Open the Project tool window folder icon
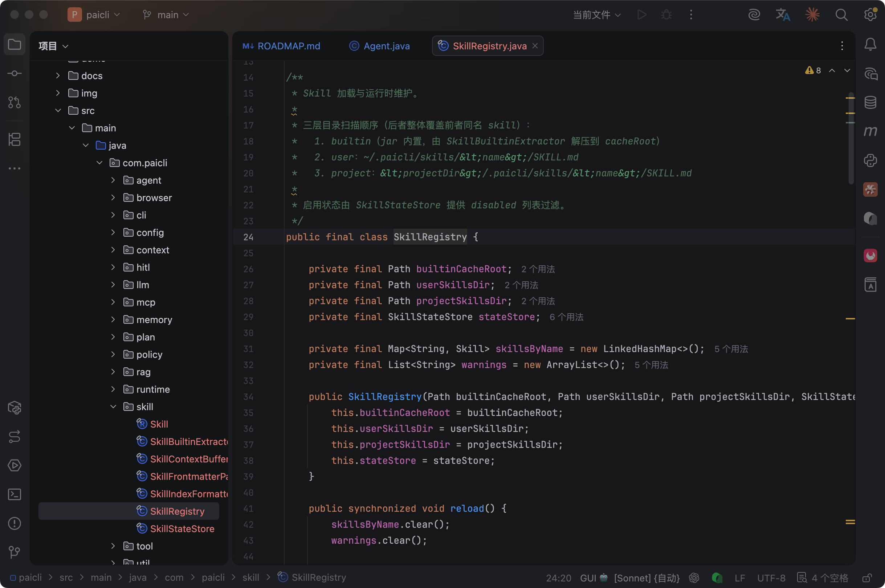The height and width of the screenshot is (588, 885). (x=14, y=44)
